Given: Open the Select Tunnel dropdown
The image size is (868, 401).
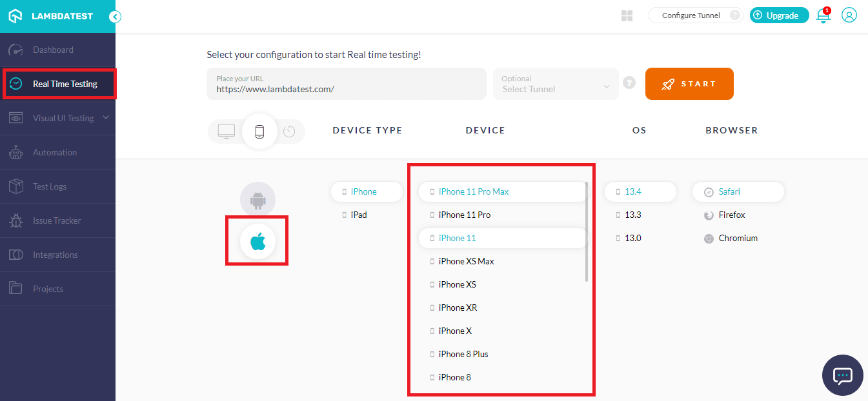Looking at the screenshot, I should (556, 84).
